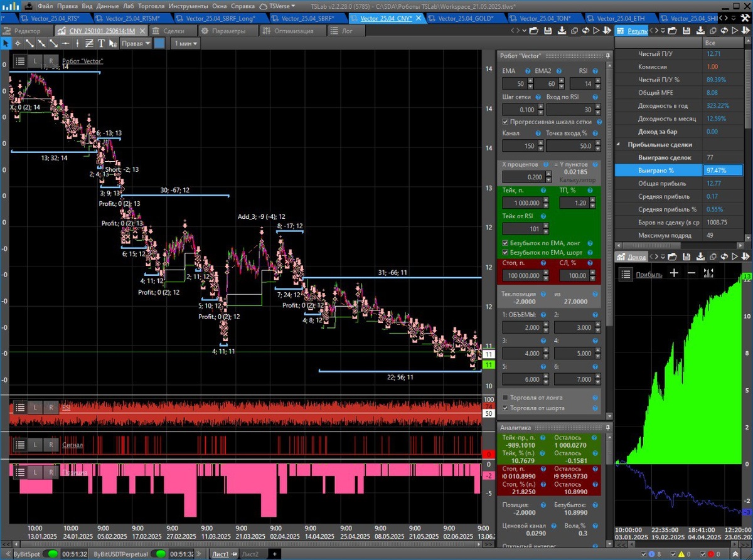Toggle status bar checkbox labeled 8

644,554
